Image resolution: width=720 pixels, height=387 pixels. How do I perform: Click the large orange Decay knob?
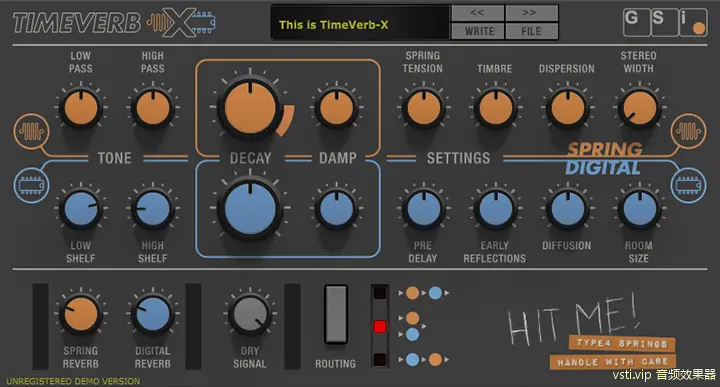[250, 108]
